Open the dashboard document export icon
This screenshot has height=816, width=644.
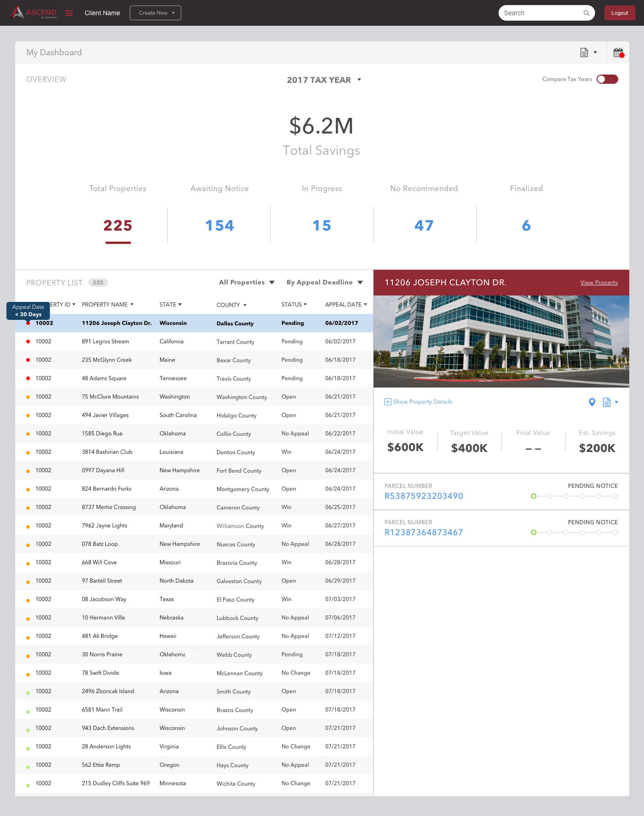(x=584, y=52)
